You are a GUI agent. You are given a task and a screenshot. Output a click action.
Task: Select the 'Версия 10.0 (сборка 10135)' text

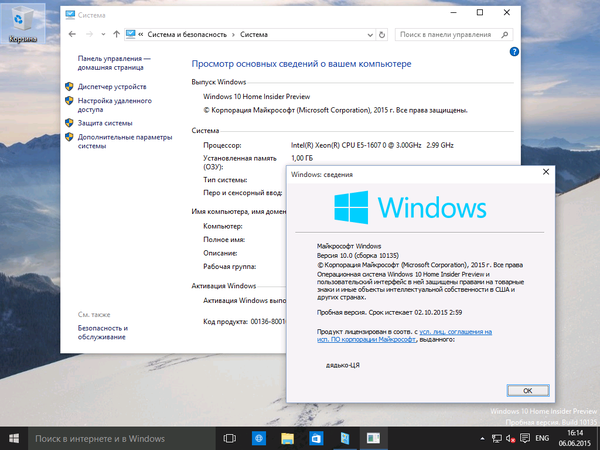[358, 256]
